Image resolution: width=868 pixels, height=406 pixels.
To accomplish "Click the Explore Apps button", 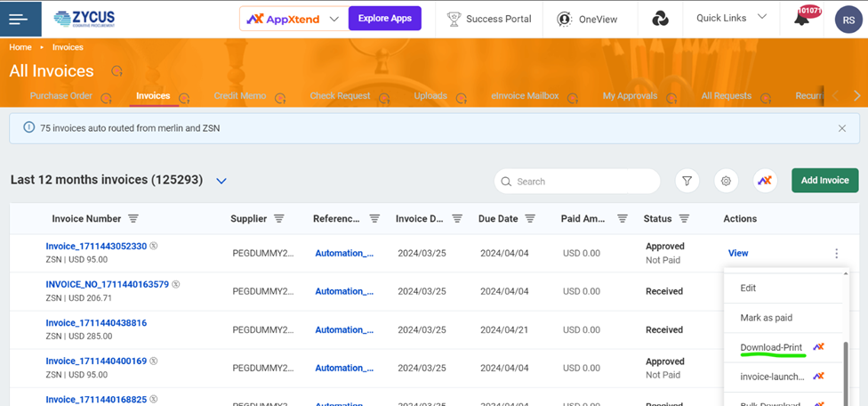I will pyautogui.click(x=385, y=19).
